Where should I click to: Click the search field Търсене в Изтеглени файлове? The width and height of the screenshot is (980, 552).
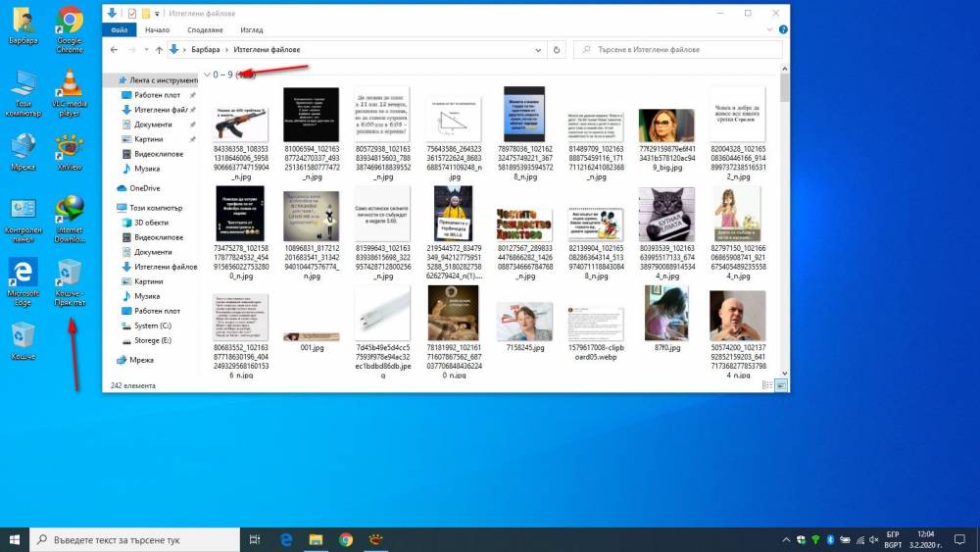click(x=677, y=49)
